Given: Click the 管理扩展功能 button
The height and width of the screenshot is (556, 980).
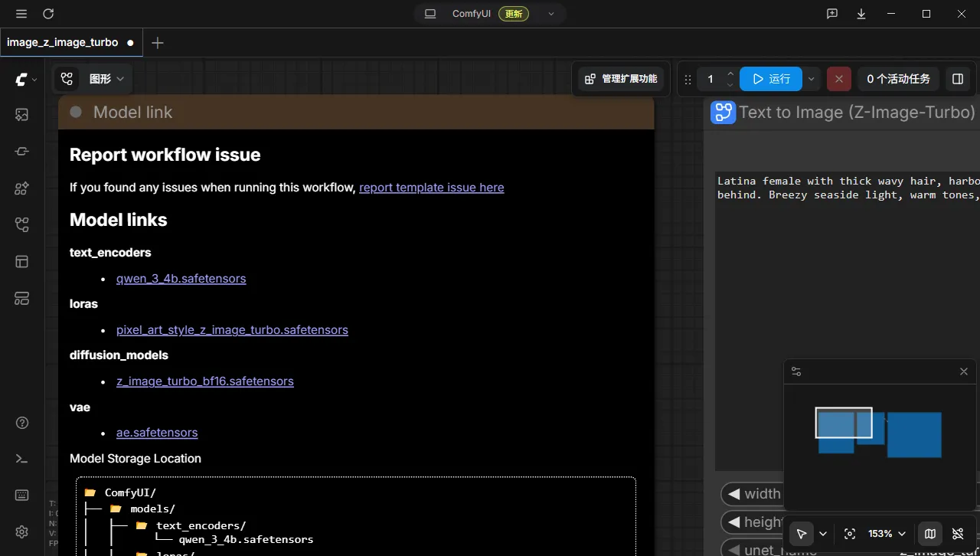Looking at the screenshot, I should pyautogui.click(x=621, y=79).
